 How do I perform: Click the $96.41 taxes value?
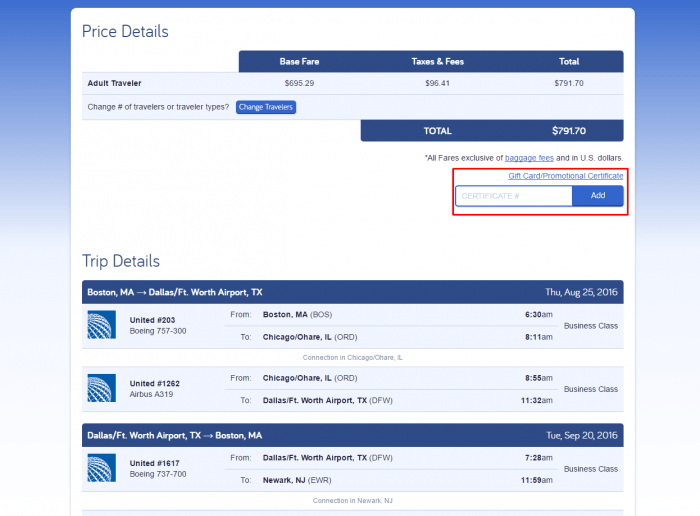pos(438,83)
